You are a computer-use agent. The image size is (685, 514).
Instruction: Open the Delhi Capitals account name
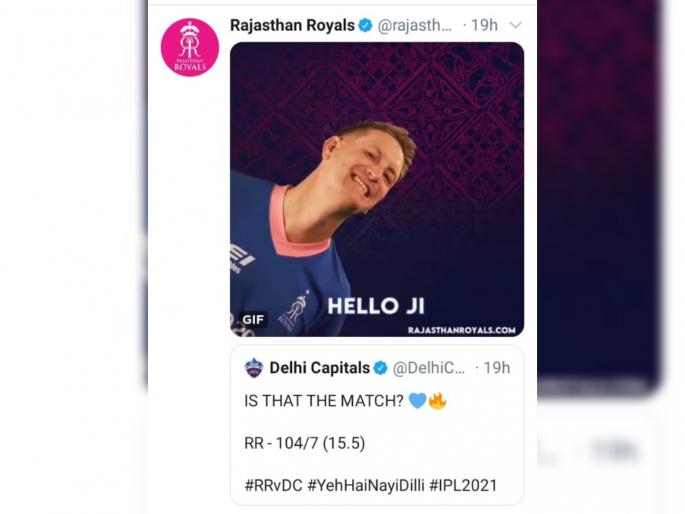[319, 368]
